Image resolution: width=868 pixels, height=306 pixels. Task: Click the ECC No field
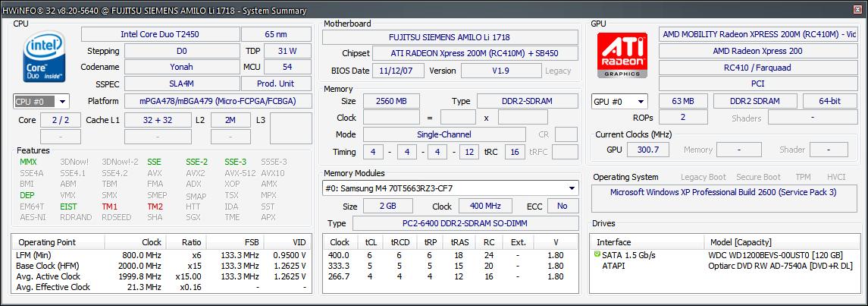pyautogui.click(x=563, y=207)
